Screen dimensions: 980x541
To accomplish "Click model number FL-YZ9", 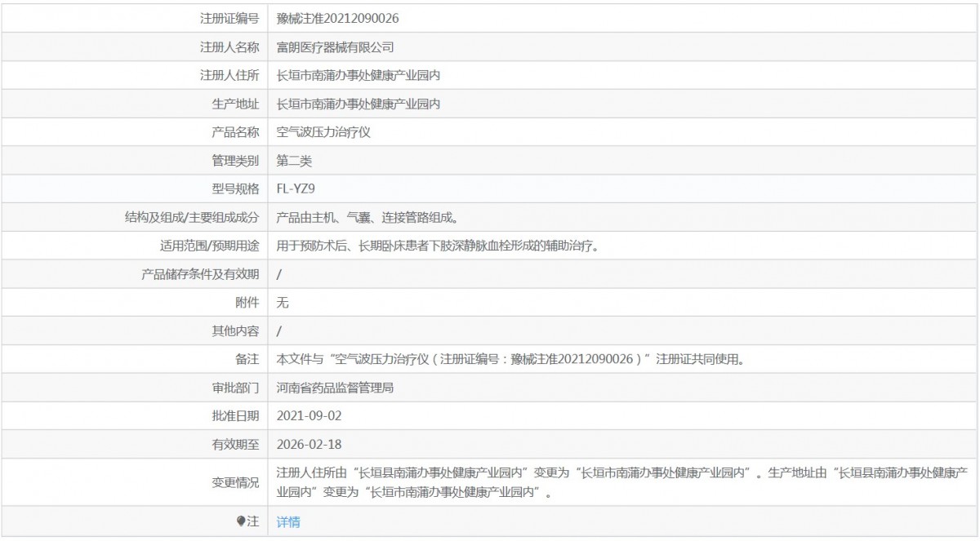I will [296, 189].
